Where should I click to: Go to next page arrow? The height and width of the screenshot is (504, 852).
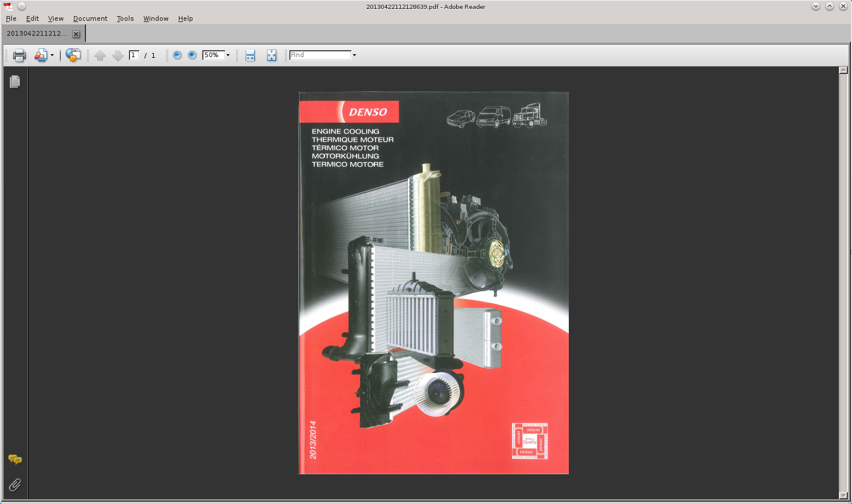117,55
